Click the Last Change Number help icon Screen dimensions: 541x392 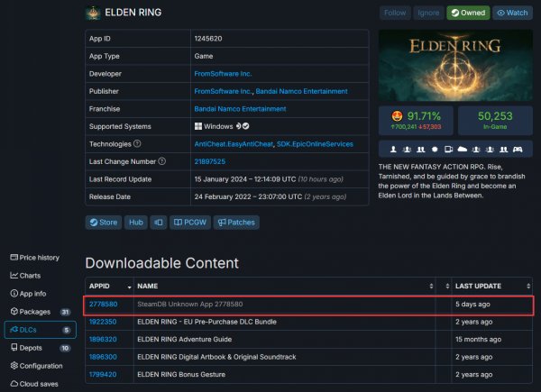pos(161,161)
